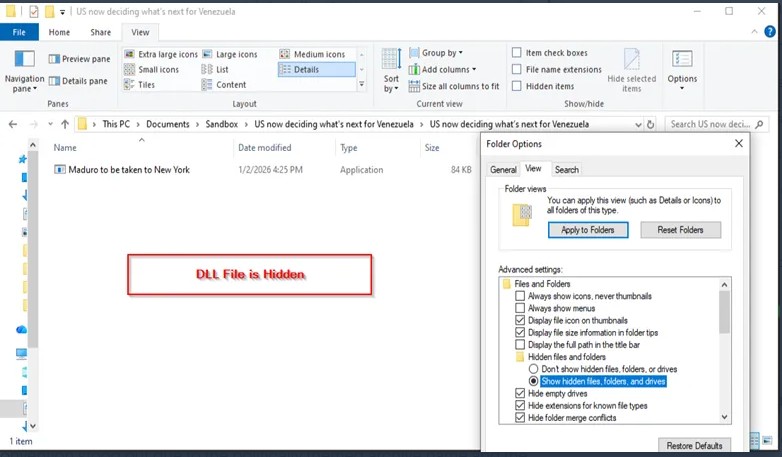Switch to the General tab
Image resolution: width=782 pixels, height=457 pixels.
coord(503,170)
